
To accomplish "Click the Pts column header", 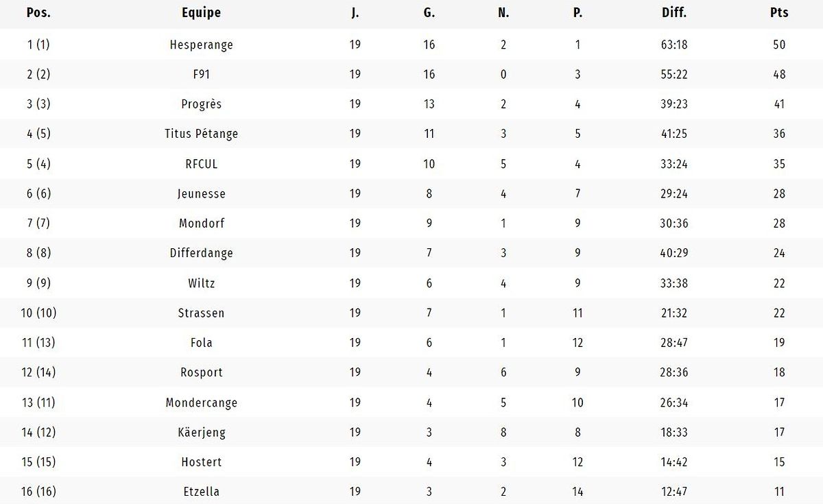I will [779, 13].
